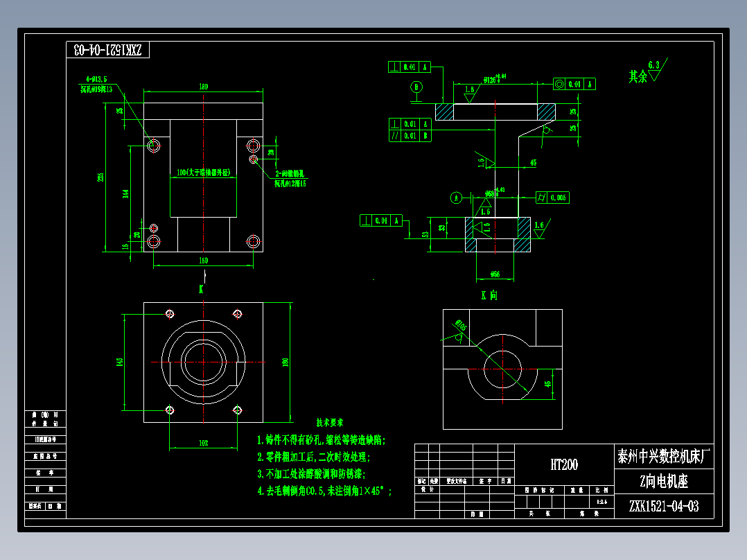747x560 pixels.
Task: Select the concentricity 0.01 A tolerance frame
Action: 574,85
